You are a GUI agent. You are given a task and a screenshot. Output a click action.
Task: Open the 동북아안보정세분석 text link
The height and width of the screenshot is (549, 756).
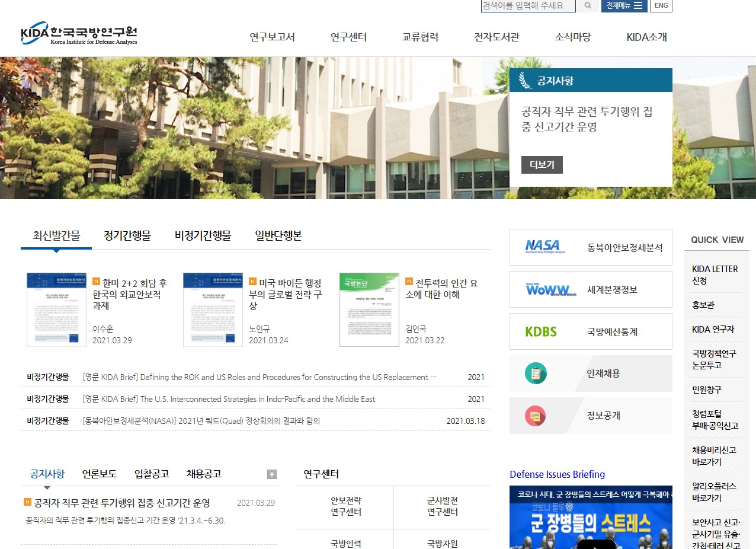click(625, 248)
